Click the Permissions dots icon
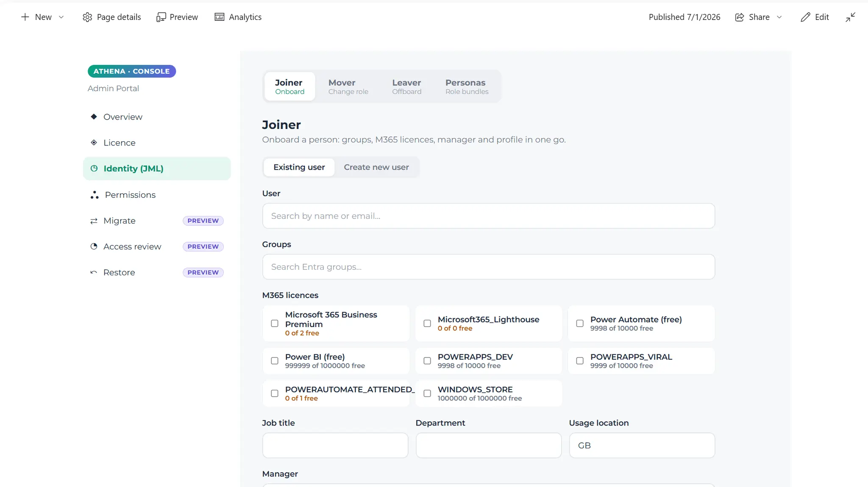 click(x=95, y=195)
